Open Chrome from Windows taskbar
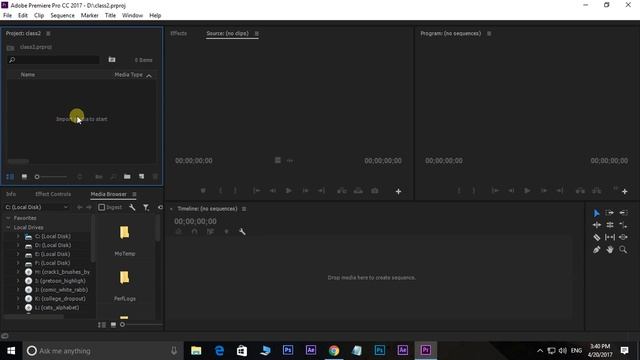The width and height of the screenshot is (640, 360). point(334,350)
